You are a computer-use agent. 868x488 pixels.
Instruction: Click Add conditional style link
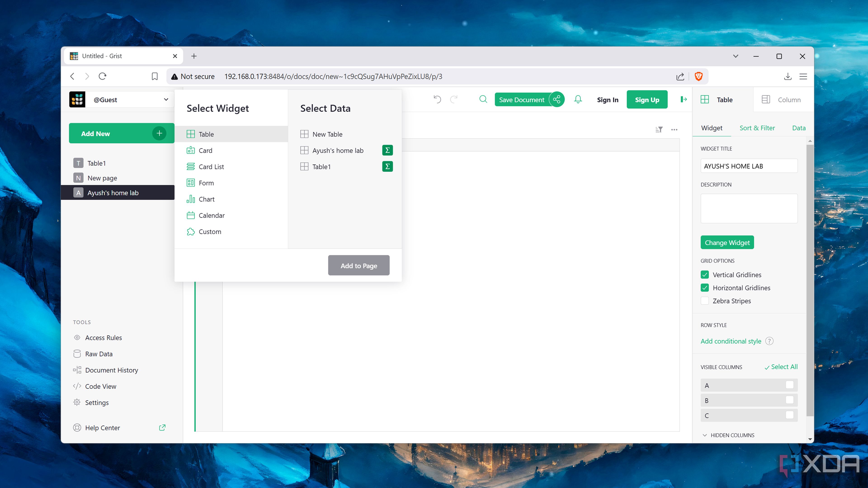point(731,341)
